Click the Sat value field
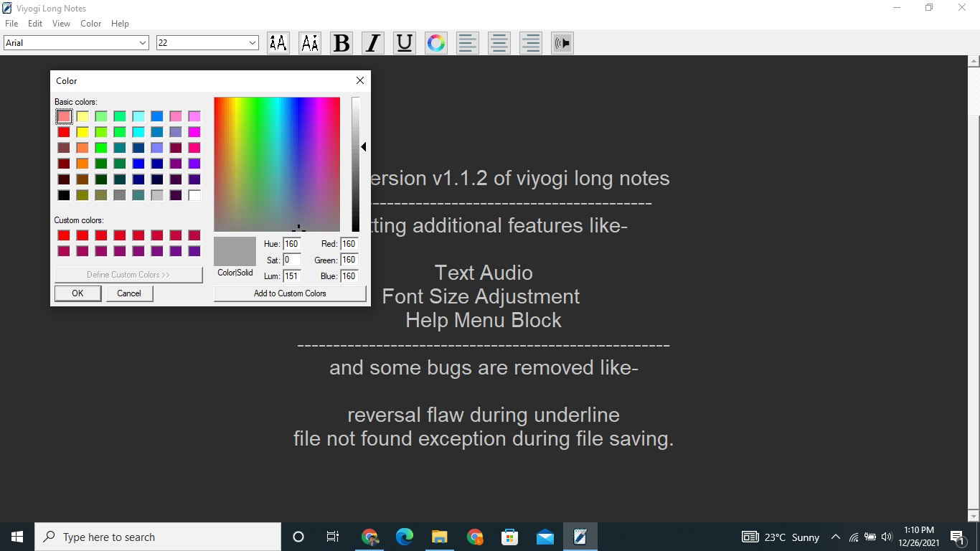Image resolution: width=980 pixels, height=551 pixels. coord(292,260)
